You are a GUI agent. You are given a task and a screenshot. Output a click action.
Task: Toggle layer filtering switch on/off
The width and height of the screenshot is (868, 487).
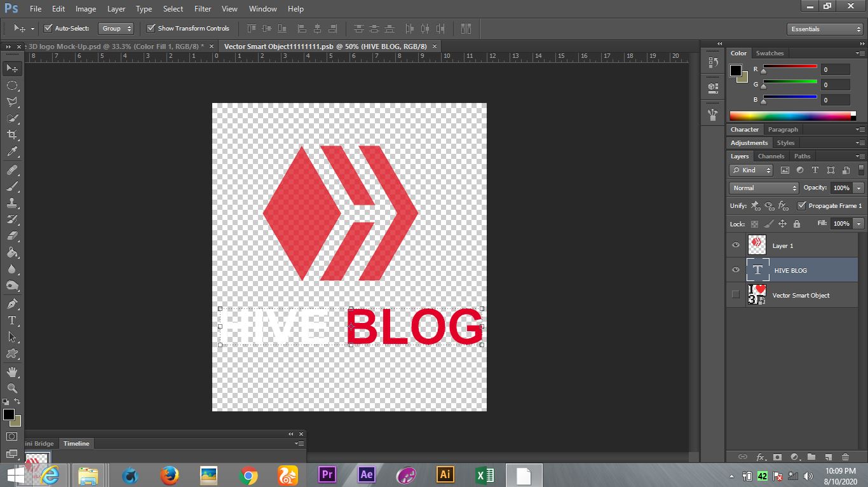pyautogui.click(x=862, y=170)
